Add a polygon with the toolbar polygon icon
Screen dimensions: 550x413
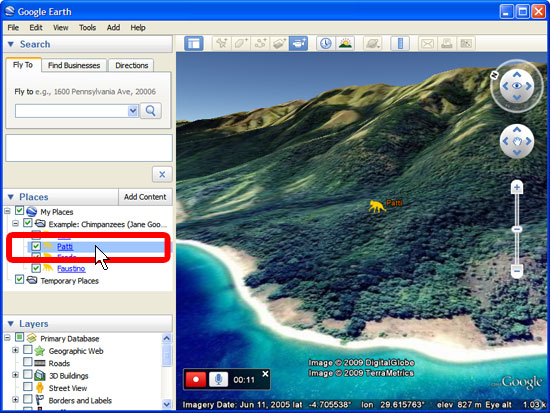[241, 44]
